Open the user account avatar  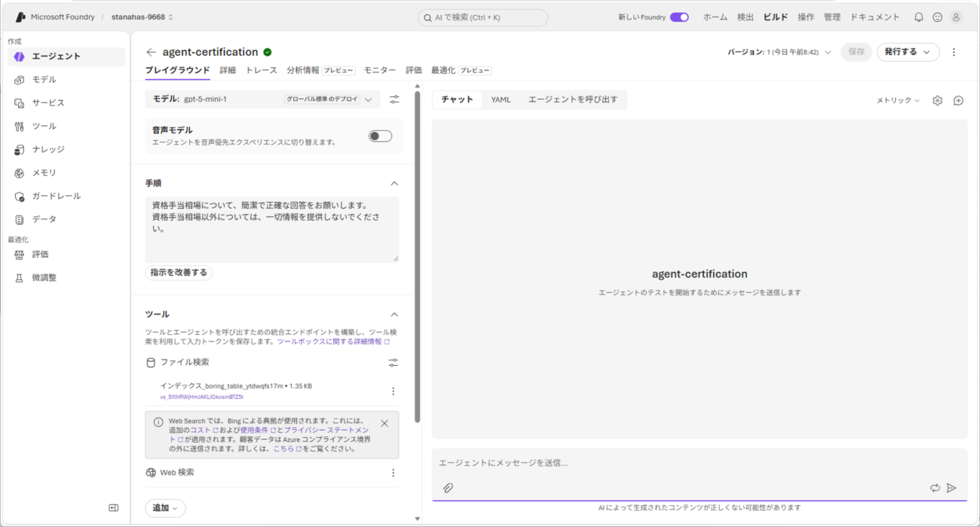[956, 17]
